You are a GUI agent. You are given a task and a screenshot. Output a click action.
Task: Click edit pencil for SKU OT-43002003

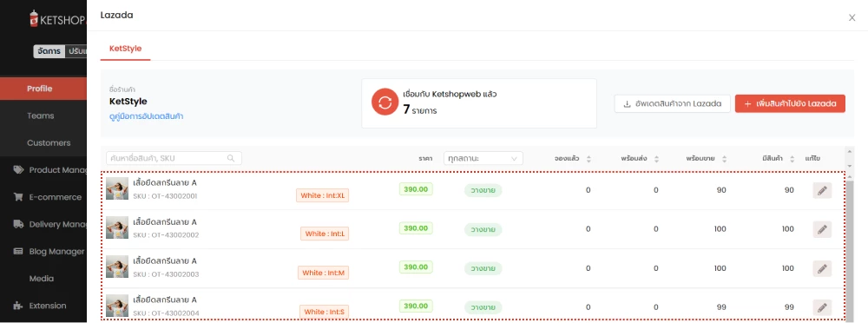click(x=822, y=268)
